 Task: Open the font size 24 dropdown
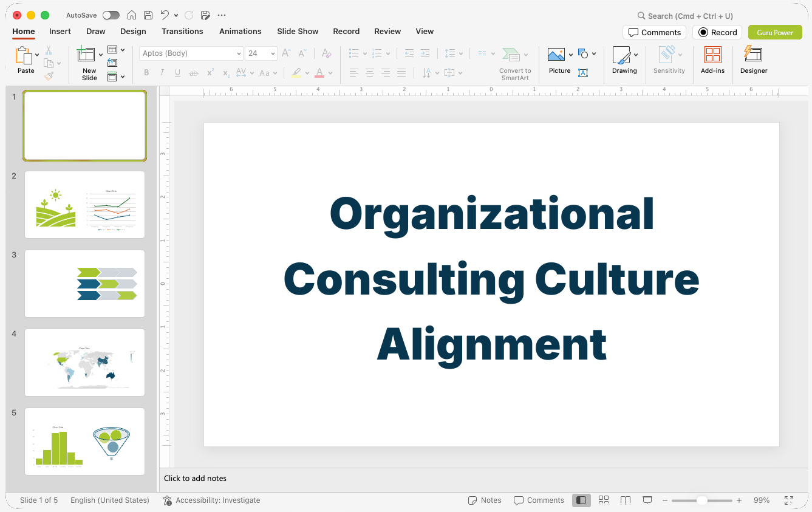click(x=273, y=53)
